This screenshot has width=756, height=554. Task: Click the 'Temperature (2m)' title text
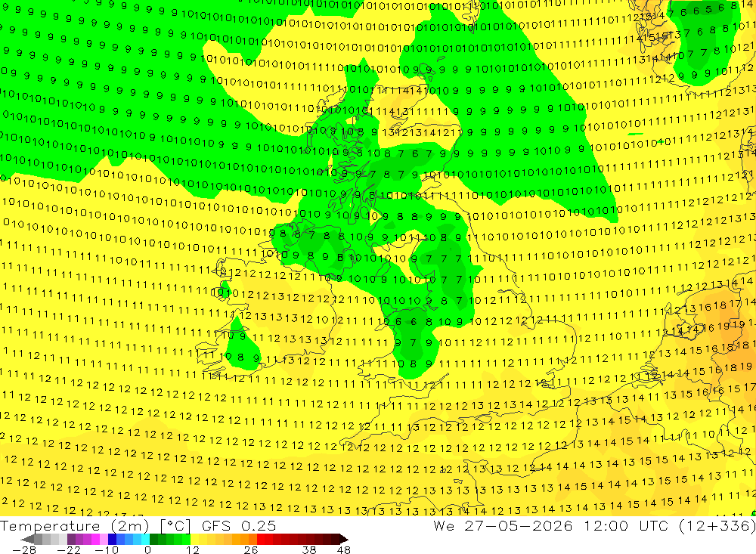click(x=75, y=525)
